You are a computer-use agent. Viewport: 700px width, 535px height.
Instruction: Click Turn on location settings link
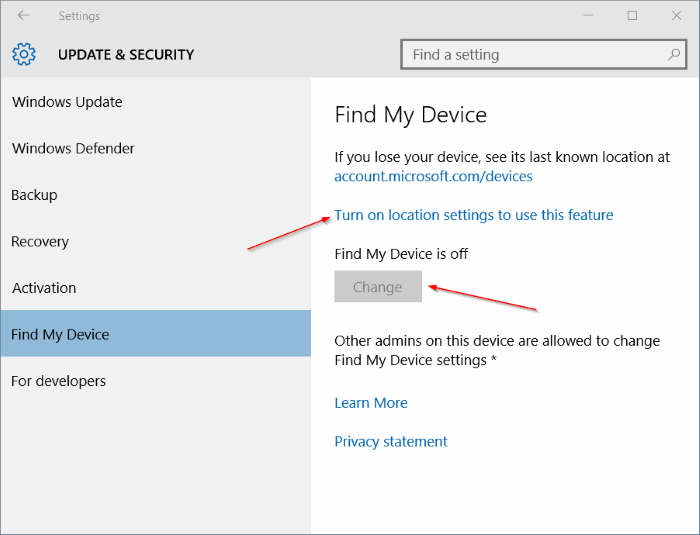click(x=474, y=215)
